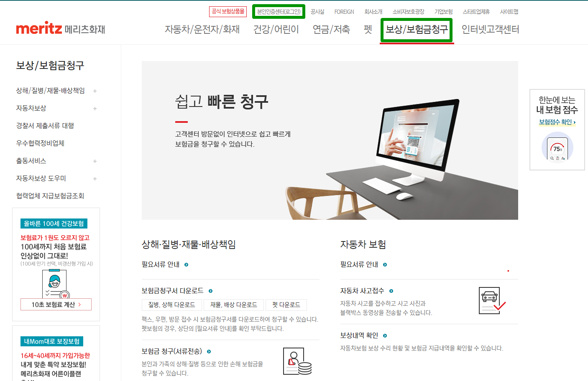Screen dimensions: 588x381
Task: Open 공시실 top link
Action: (x=317, y=12)
